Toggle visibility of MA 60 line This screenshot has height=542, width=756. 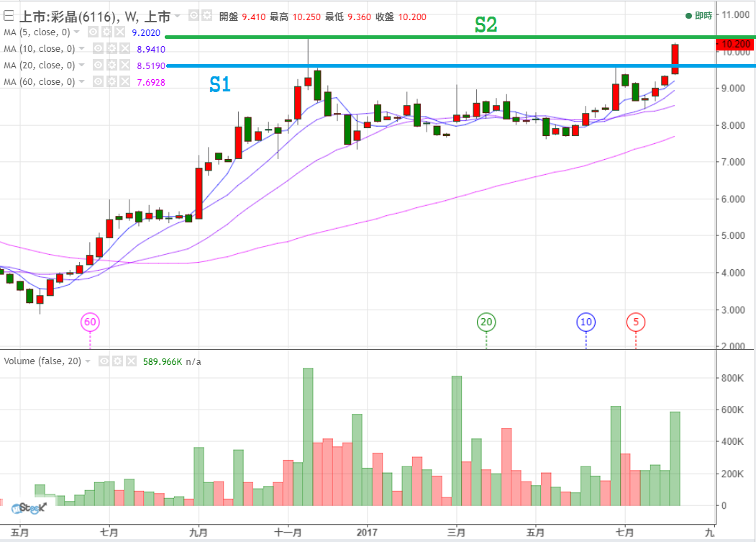(x=98, y=82)
